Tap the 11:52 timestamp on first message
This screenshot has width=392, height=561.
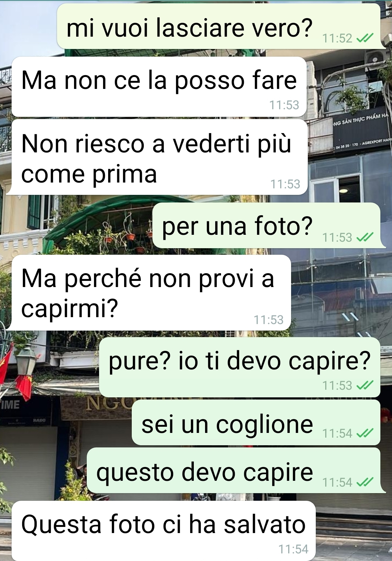point(337,38)
